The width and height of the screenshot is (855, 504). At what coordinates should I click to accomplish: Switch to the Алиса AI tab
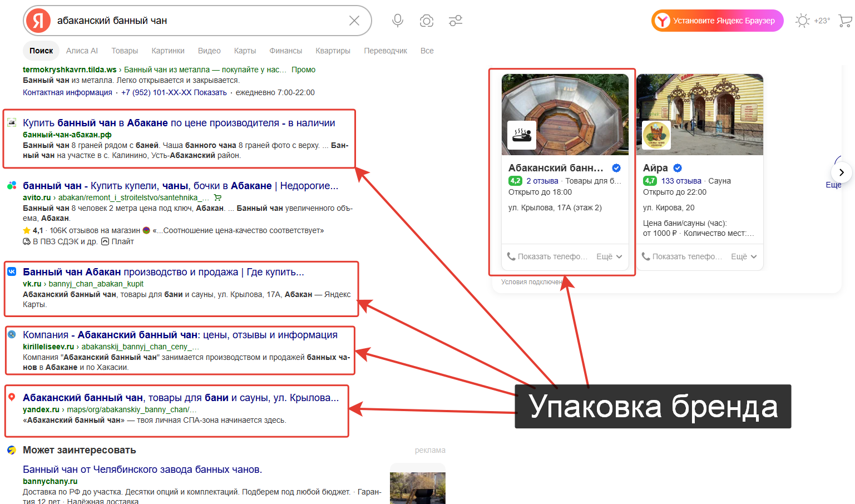[x=82, y=51]
